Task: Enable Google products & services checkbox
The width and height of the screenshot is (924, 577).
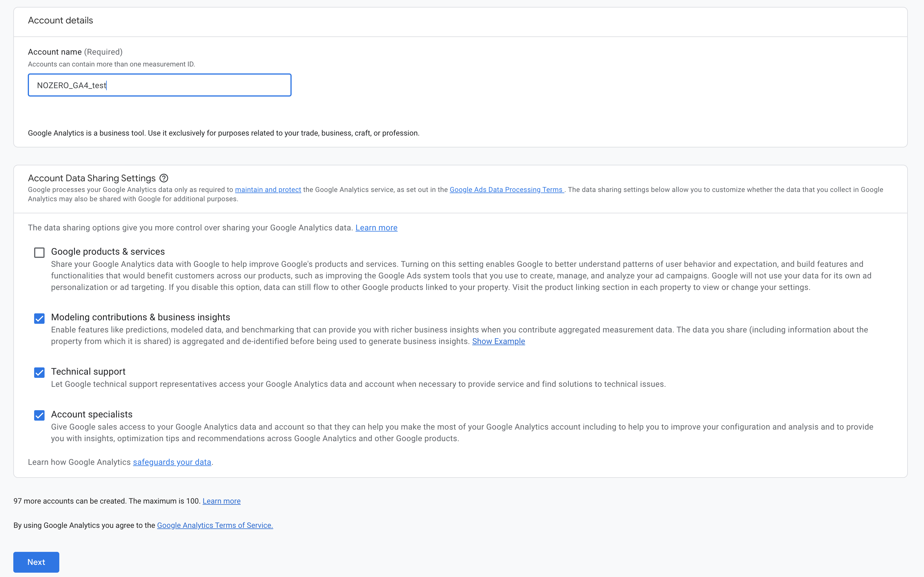Action: [39, 253]
